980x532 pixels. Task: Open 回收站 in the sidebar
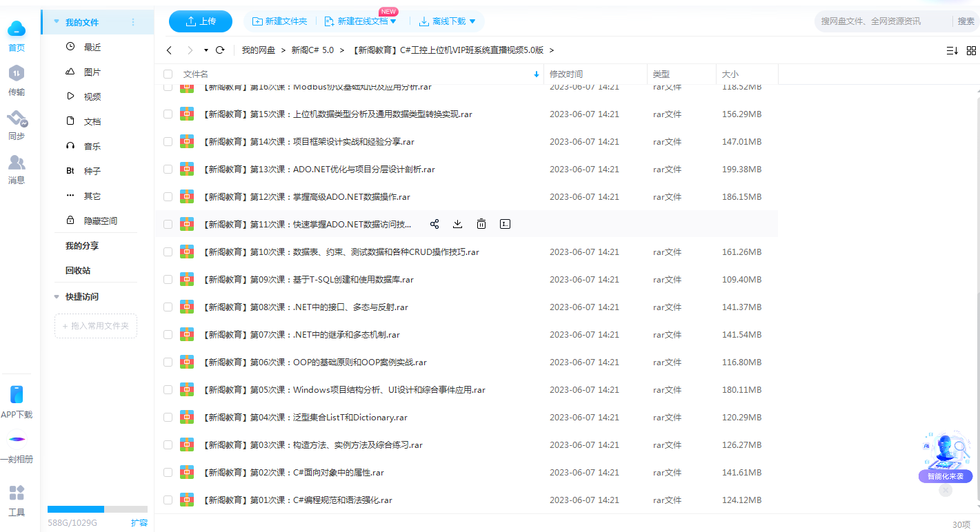pos(78,271)
